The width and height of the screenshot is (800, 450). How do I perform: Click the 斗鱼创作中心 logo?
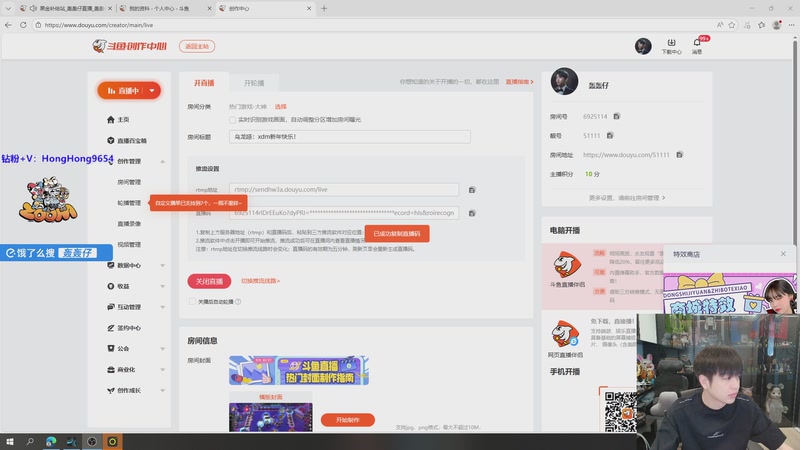pos(130,46)
